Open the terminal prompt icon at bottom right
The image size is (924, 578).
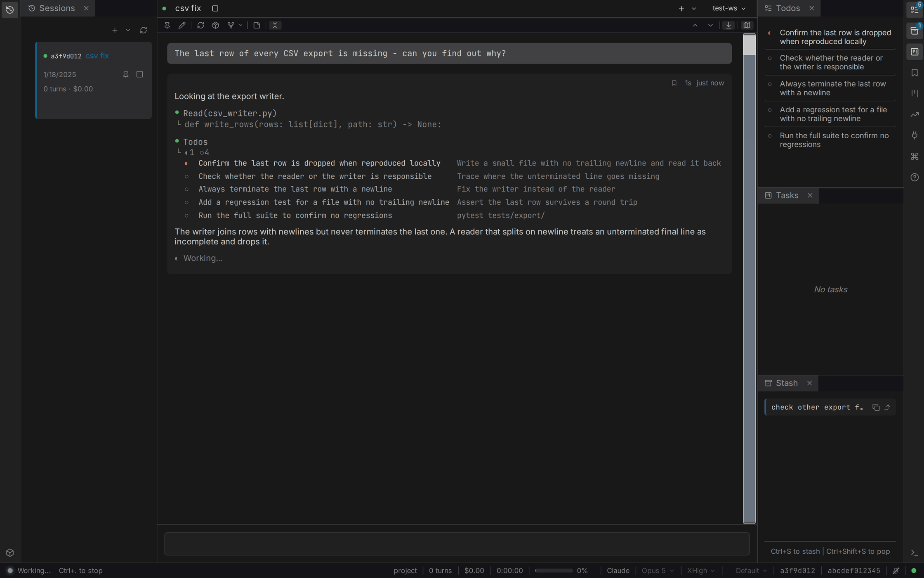[914, 552]
